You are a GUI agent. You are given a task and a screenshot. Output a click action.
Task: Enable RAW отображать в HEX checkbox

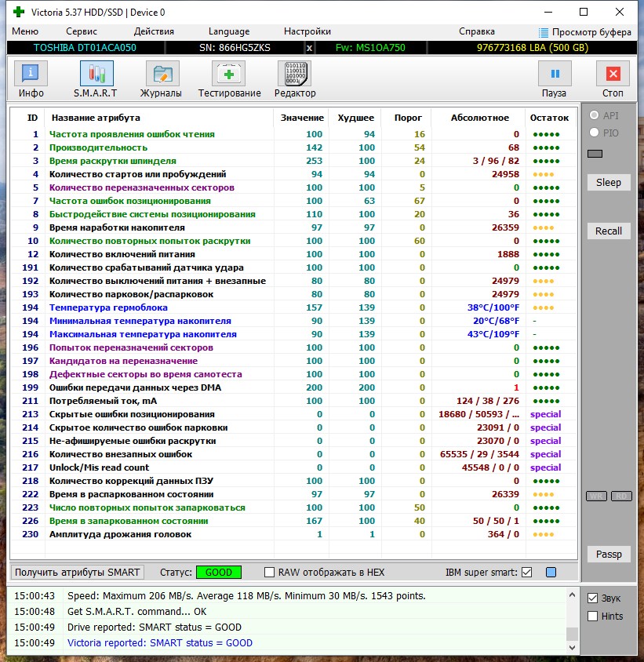pyautogui.click(x=269, y=572)
